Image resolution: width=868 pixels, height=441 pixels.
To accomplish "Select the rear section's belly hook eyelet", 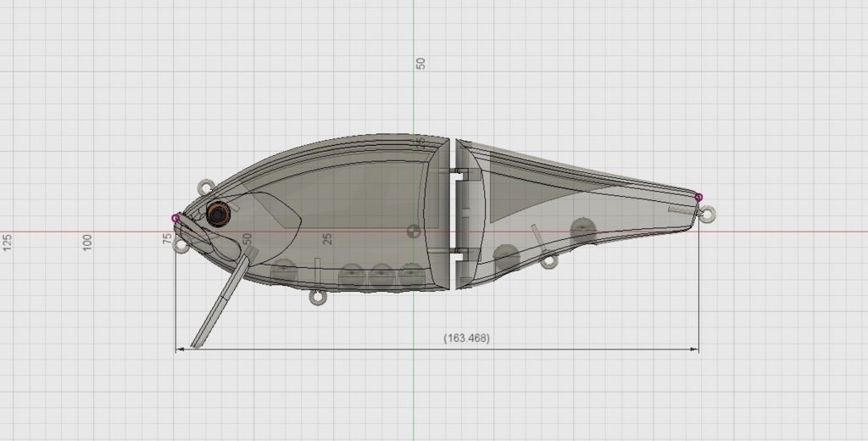I will pyautogui.click(x=548, y=261).
